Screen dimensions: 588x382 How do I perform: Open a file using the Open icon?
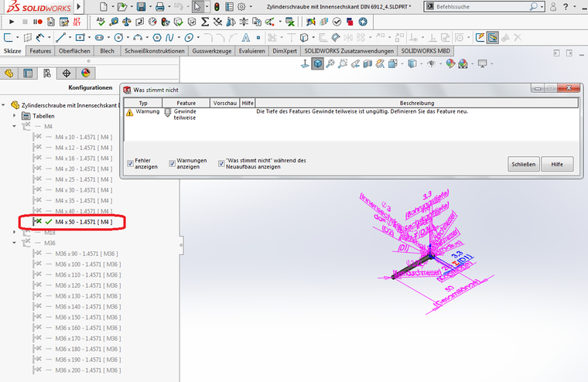(121, 7)
